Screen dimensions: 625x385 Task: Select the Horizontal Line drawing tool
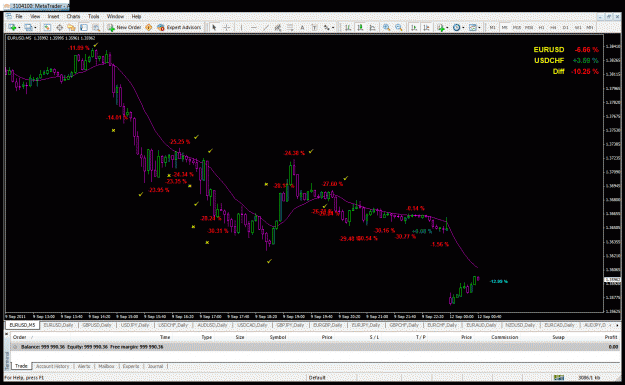(x=254, y=28)
